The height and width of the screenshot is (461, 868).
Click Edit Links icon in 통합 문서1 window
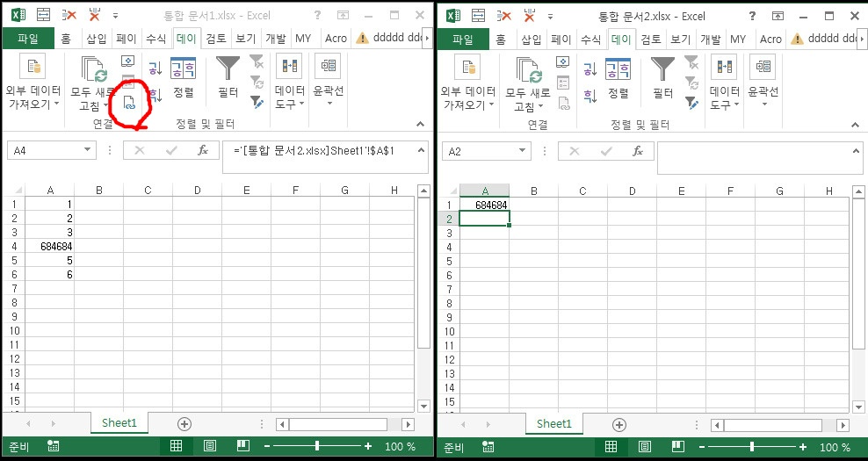pyautogui.click(x=129, y=103)
